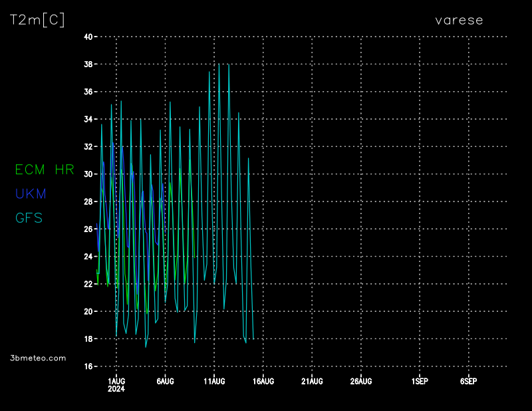Select the 22 value on temperature axis

pos(87,284)
